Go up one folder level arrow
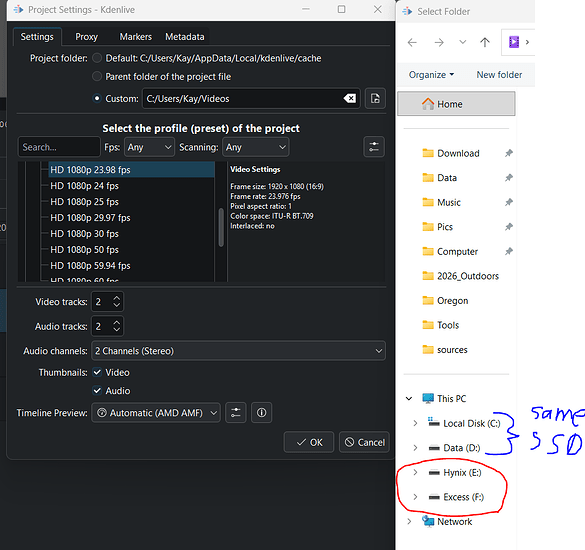585x550 pixels. pos(485,42)
